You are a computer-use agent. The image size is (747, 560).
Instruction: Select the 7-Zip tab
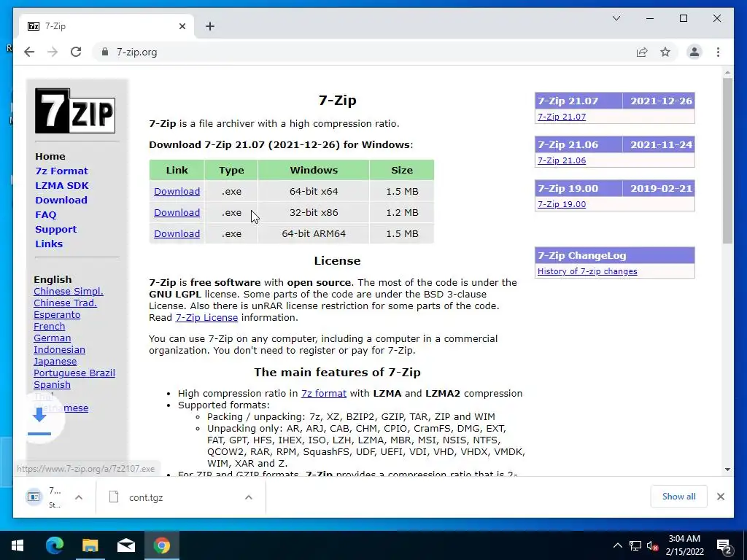(x=106, y=26)
